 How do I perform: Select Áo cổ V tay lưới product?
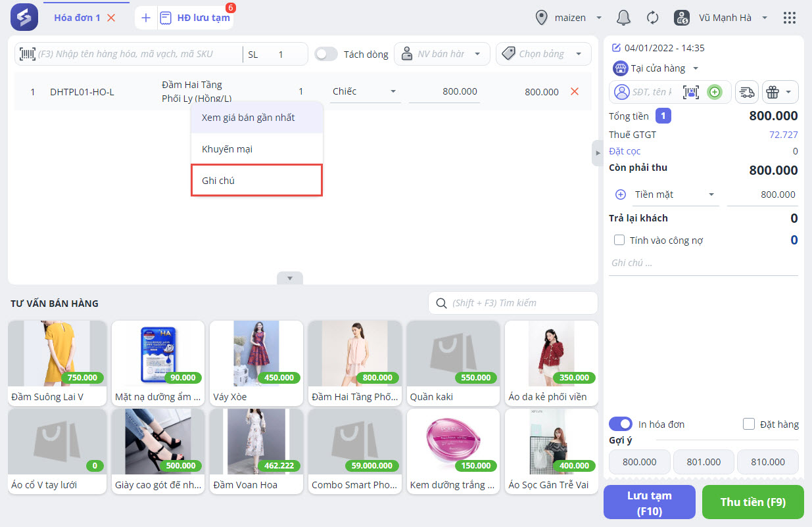[57, 451]
